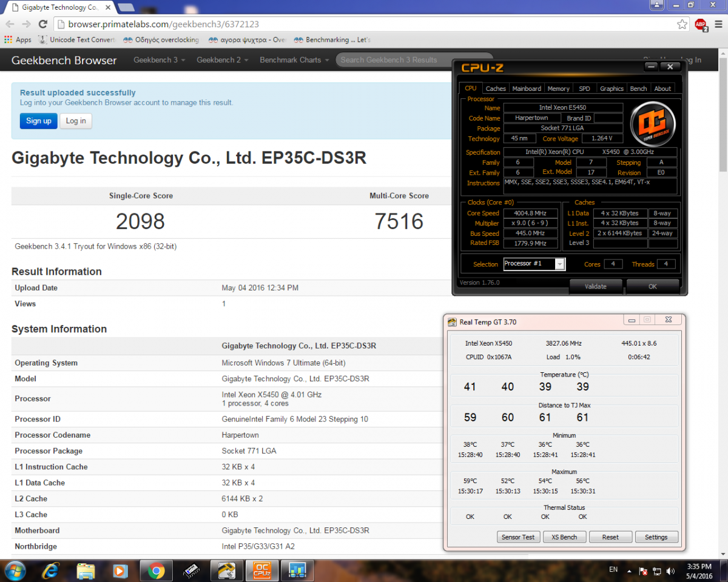The image size is (728, 582).
Task: Focus the browser address bar
Action: tap(364, 24)
